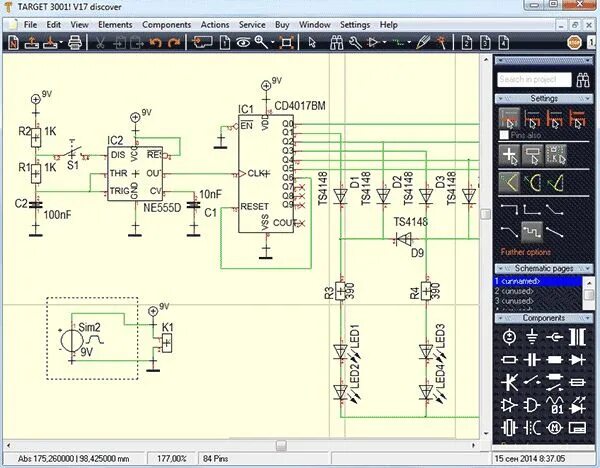Image resolution: width=600 pixels, height=468 pixels.
Task: Click binoculars icon beside project search
Action: point(583,80)
